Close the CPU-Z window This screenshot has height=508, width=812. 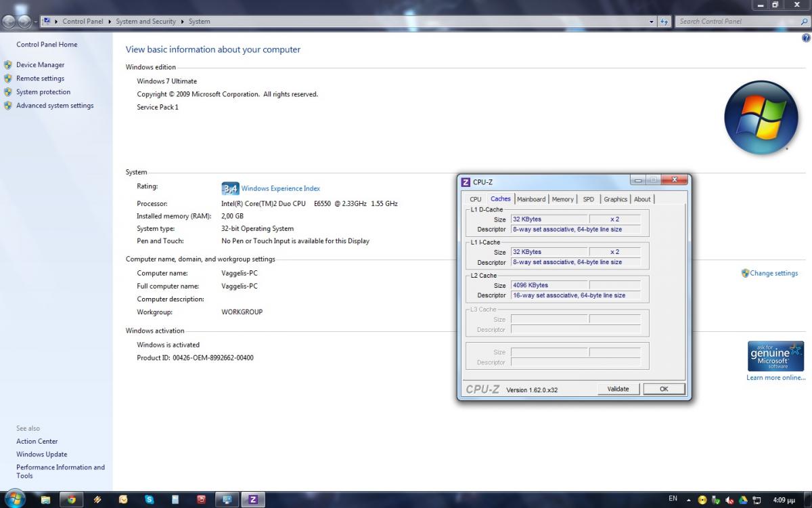tap(675, 180)
